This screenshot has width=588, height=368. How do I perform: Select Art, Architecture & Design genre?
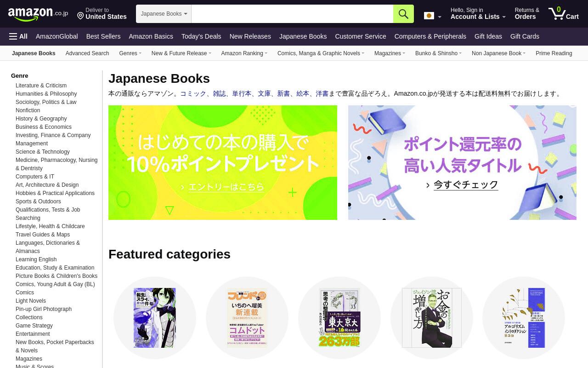tap(47, 185)
